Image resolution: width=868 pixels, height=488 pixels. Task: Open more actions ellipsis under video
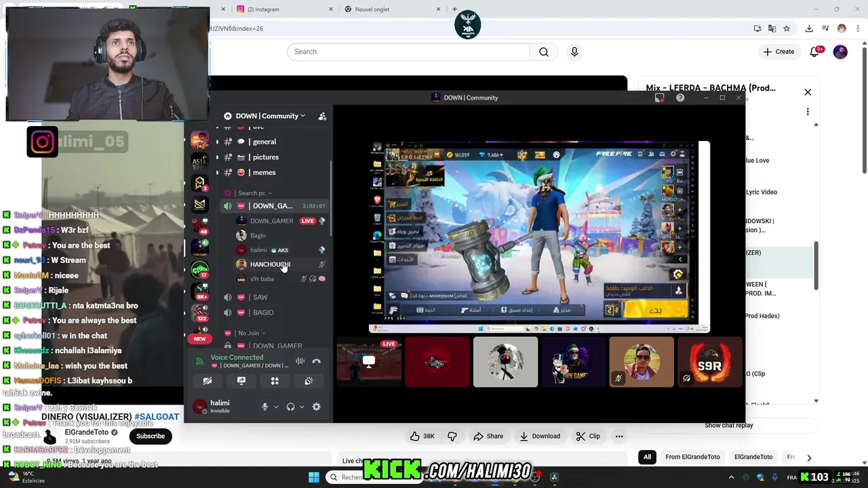[x=619, y=436]
